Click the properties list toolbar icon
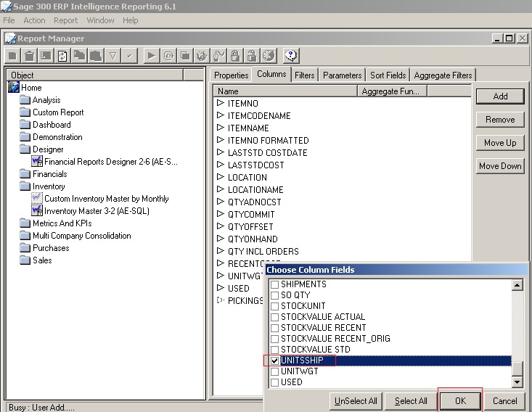This screenshot has height=412, width=532. tap(46, 56)
